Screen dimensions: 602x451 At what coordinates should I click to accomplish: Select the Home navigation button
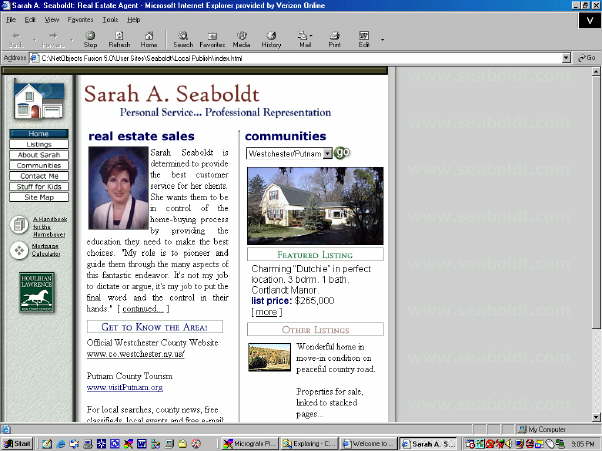[x=39, y=134]
